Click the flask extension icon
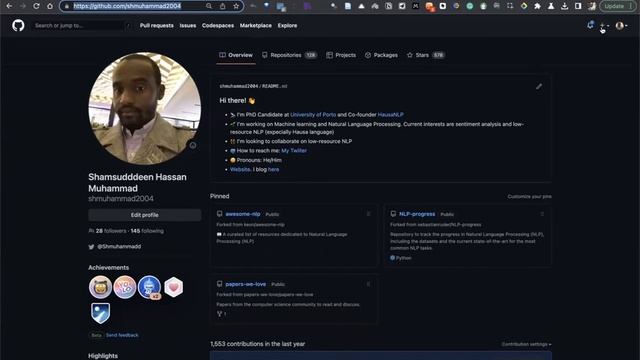The height and width of the screenshot is (360, 640). pos(551,6)
